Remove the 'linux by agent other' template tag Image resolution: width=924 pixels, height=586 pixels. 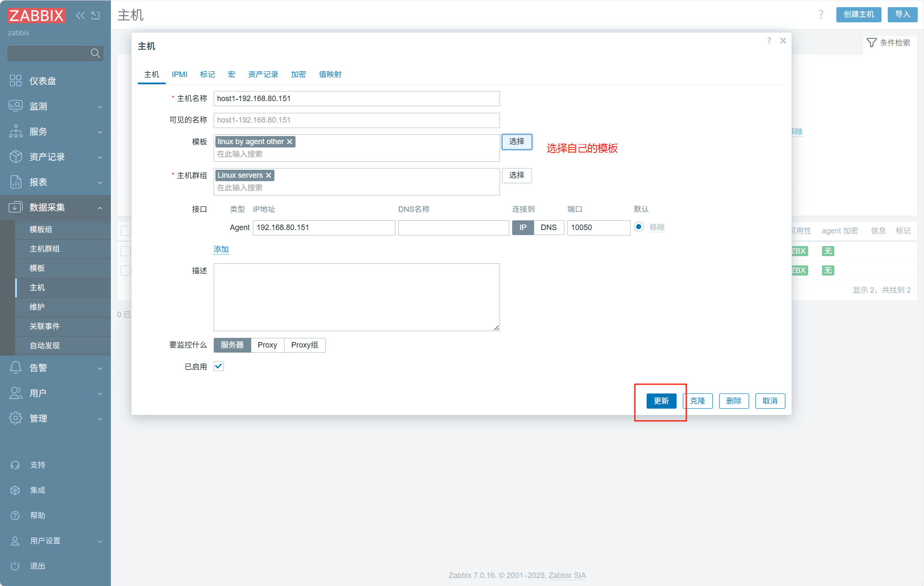(x=290, y=142)
